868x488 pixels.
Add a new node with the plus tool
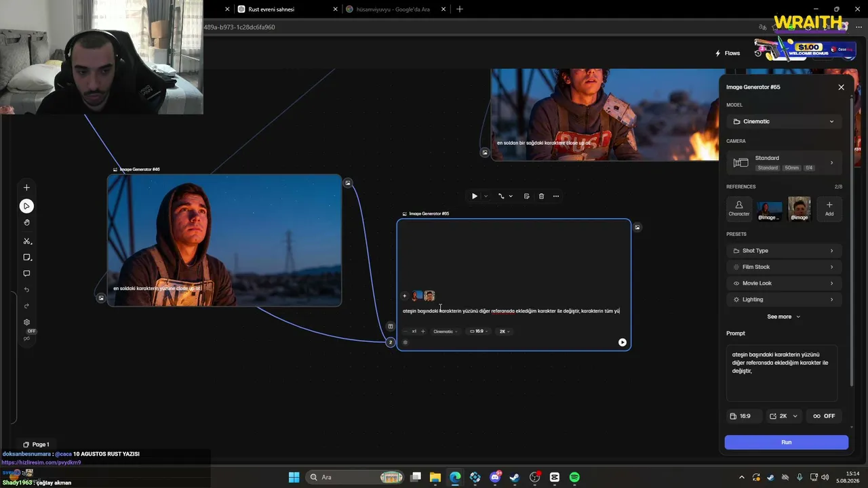[26, 188]
